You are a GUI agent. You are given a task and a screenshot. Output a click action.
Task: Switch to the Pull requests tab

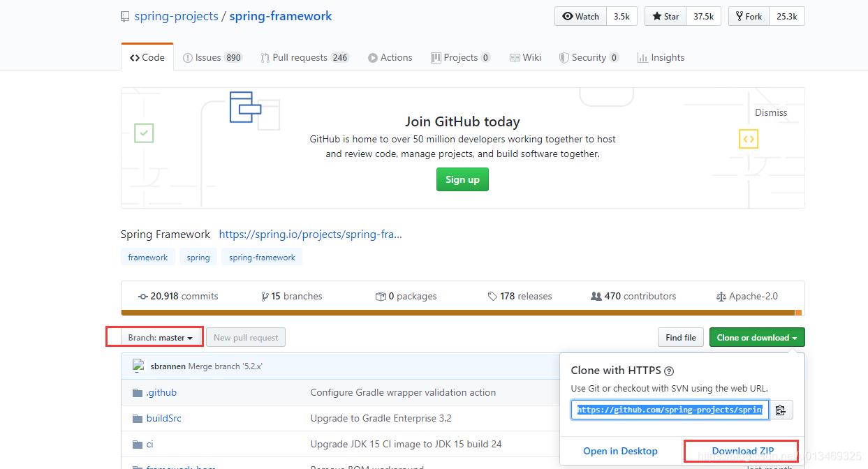pyautogui.click(x=304, y=58)
